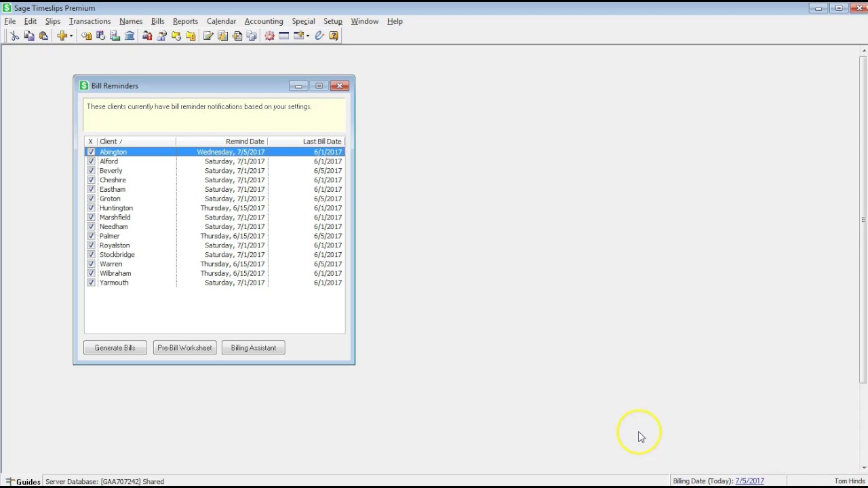Click the Pre-Bill Worksheet button
Screen dimensions: 868x488
point(184,348)
